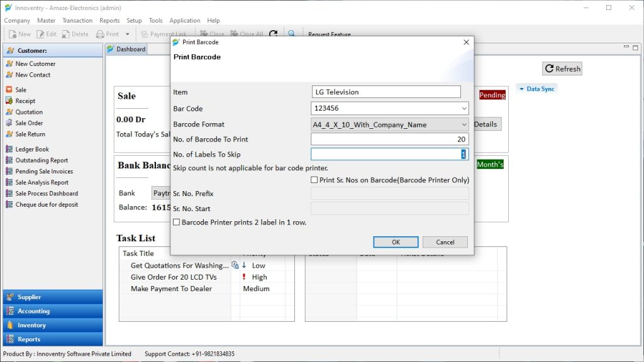Viewport: 644px width, 362px height.
Task: Click the New Customer icon
Action: click(x=9, y=63)
